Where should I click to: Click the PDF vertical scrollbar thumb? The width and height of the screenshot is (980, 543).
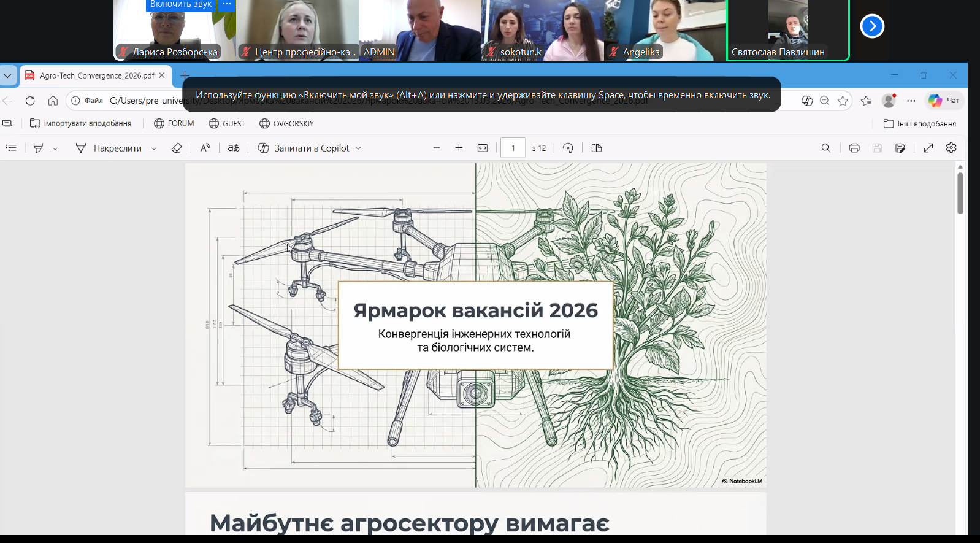pos(960,193)
